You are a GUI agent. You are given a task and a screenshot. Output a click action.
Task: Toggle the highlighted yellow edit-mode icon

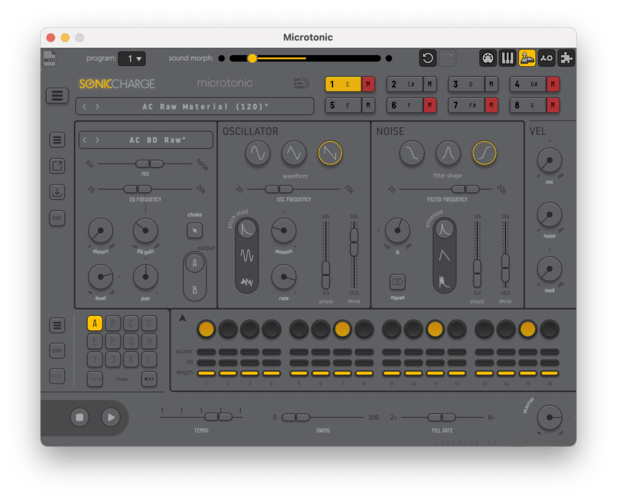click(x=527, y=58)
